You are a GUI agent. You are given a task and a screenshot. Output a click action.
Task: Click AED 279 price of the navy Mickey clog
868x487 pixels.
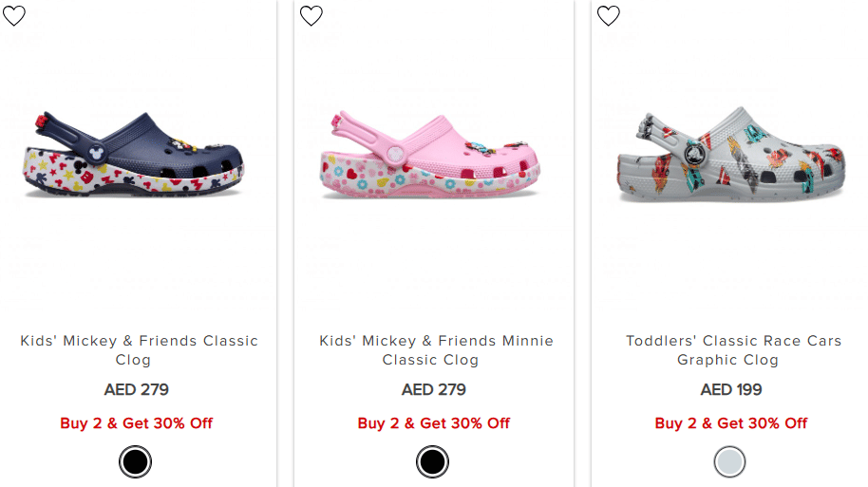(x=136, y=390)
